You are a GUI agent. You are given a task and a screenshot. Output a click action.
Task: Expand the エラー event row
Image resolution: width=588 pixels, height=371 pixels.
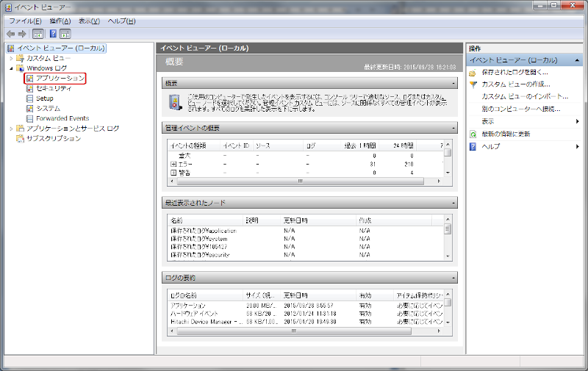(173, 164)
